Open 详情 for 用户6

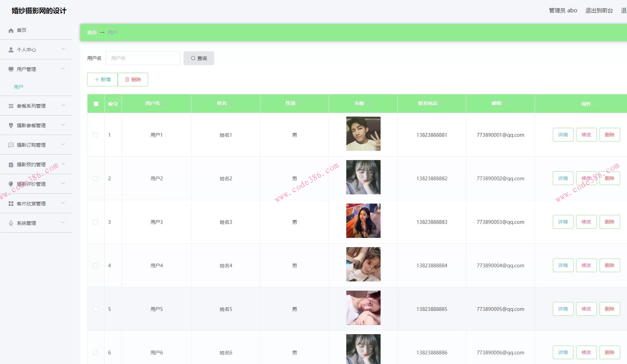click(563, 352)
